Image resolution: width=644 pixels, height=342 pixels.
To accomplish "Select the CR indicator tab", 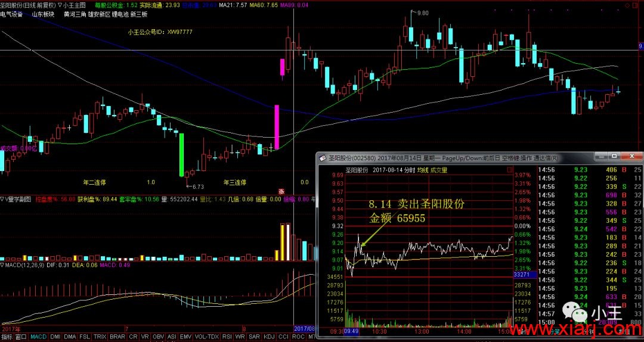I will click(133, 337).
